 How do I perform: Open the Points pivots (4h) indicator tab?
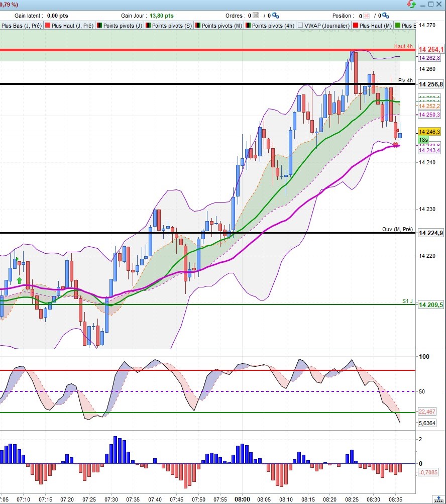270,26
